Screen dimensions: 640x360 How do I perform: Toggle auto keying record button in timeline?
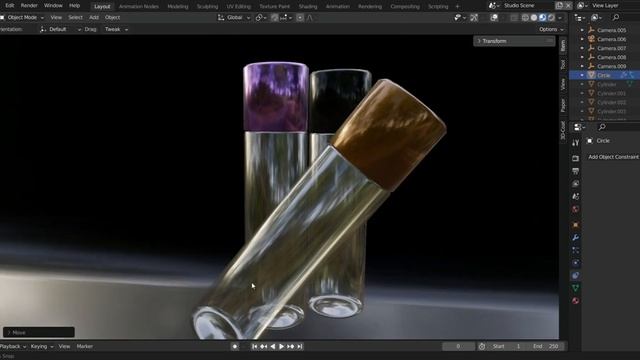click(235, 346)
